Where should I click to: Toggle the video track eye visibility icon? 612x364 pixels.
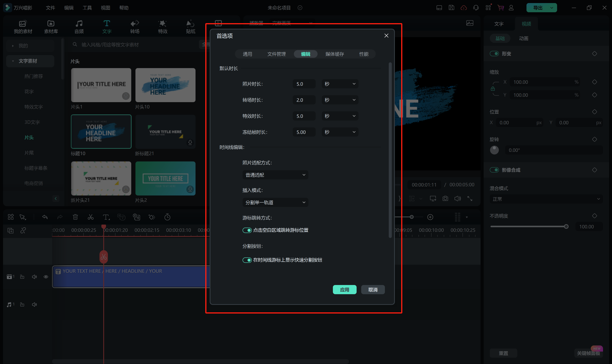pyautogui.click(x=46, y=277)
